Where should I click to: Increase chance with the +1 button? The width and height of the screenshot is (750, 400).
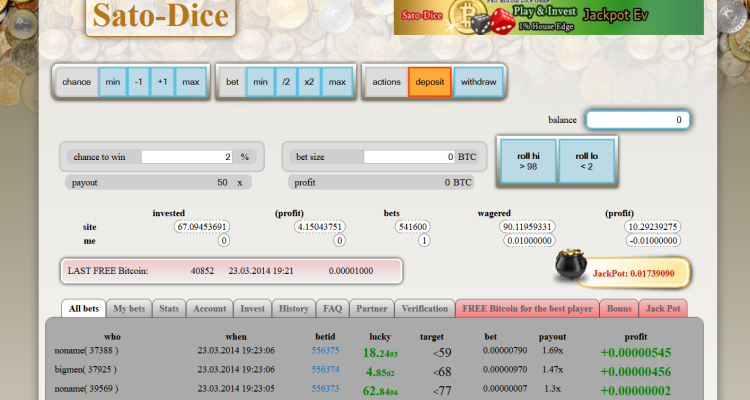[x=163, y=82]
